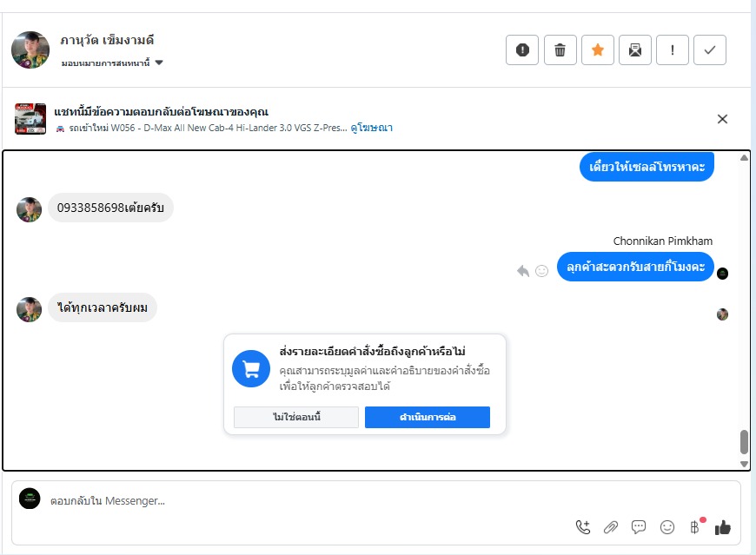Mark conversation as spam with octagon icon

[x=522, y=50]
